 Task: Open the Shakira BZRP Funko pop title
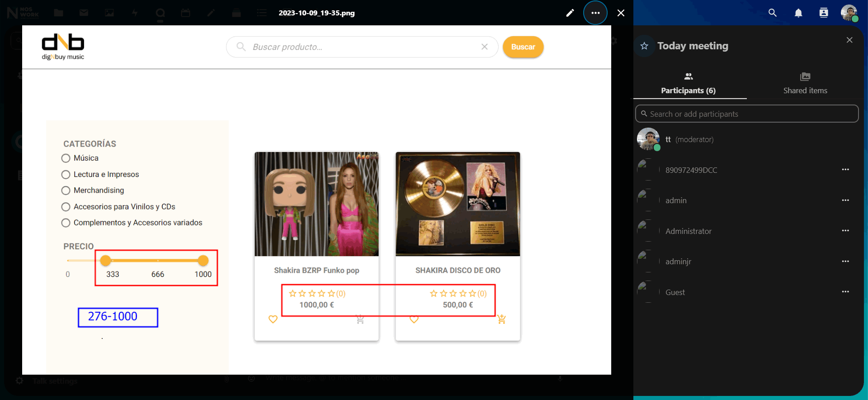coord(316,270)
